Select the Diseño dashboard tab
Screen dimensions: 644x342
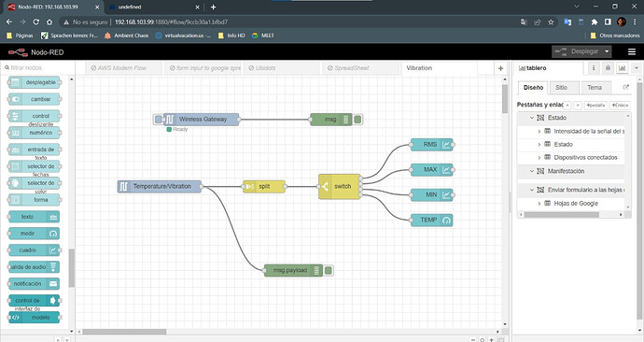pos(533,88)
